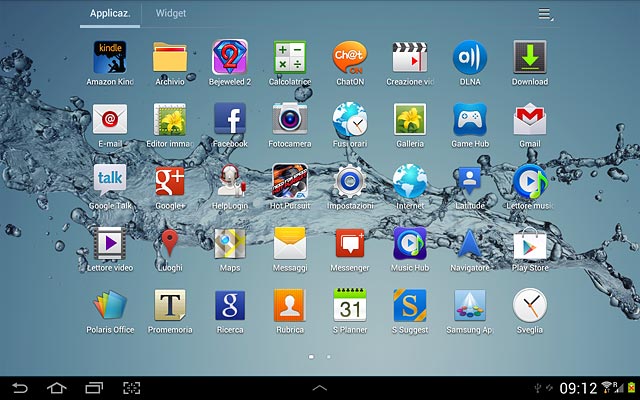Open the status panel clock 09:12

(578, 388)
